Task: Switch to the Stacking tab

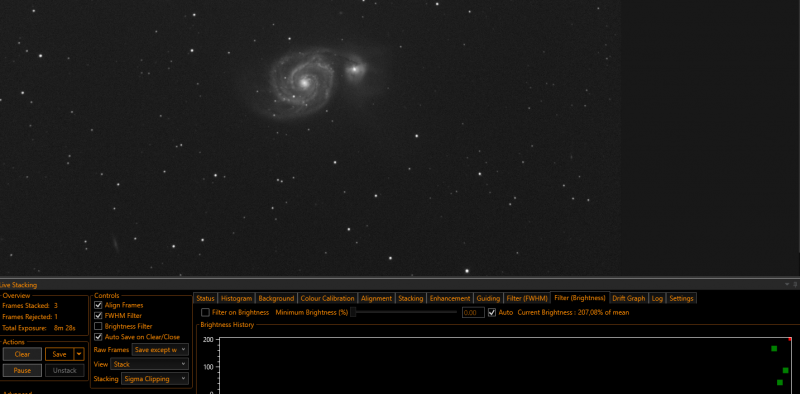Action: [x=411, y=299]
